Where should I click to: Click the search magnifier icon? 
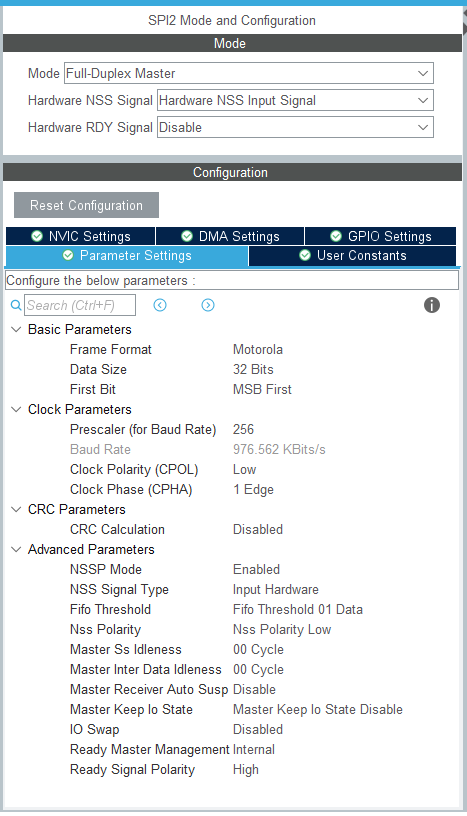16,305
